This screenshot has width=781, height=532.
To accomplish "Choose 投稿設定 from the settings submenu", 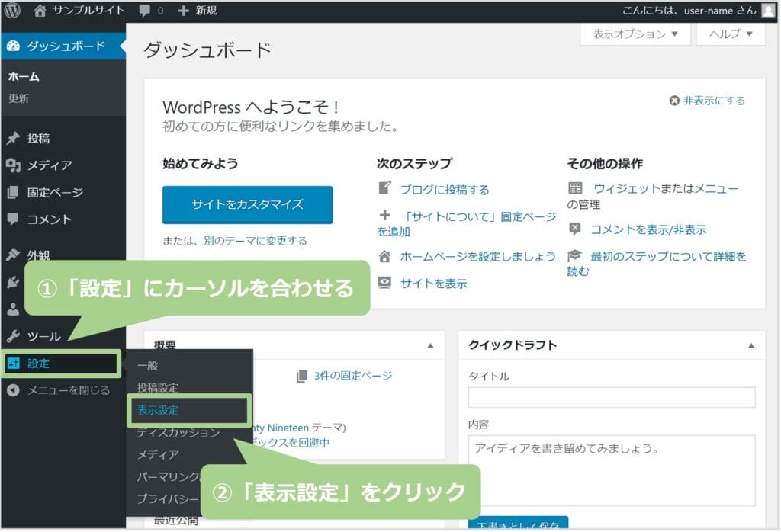I will point(158,388).
